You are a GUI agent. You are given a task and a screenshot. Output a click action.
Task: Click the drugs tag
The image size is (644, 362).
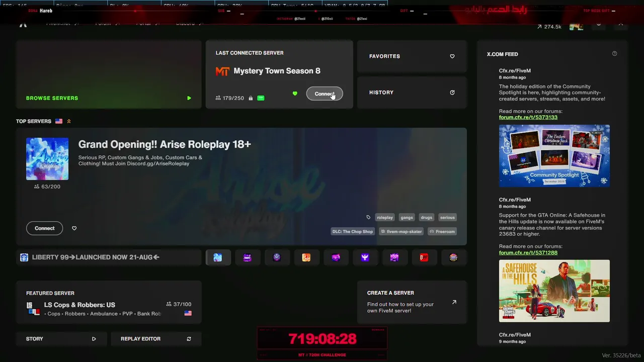point(427,217)
